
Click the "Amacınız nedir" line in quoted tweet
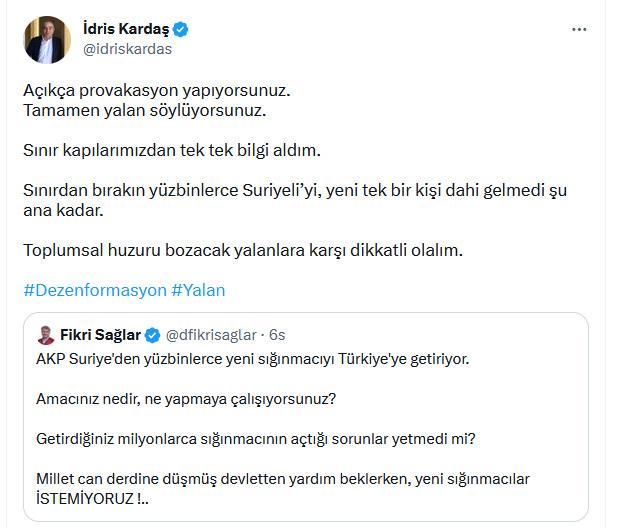[186, 399]
